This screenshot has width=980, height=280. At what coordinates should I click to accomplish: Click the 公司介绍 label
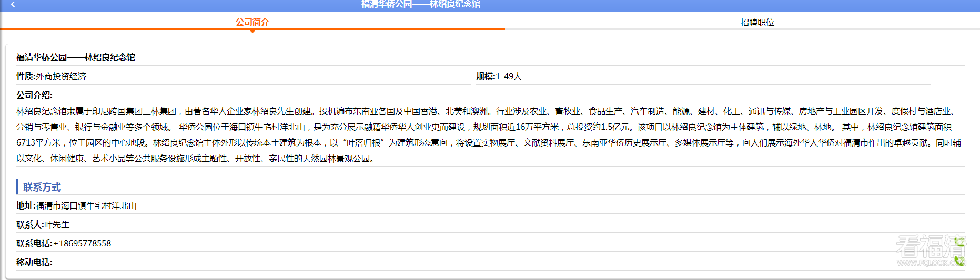(x=34, y=95)
